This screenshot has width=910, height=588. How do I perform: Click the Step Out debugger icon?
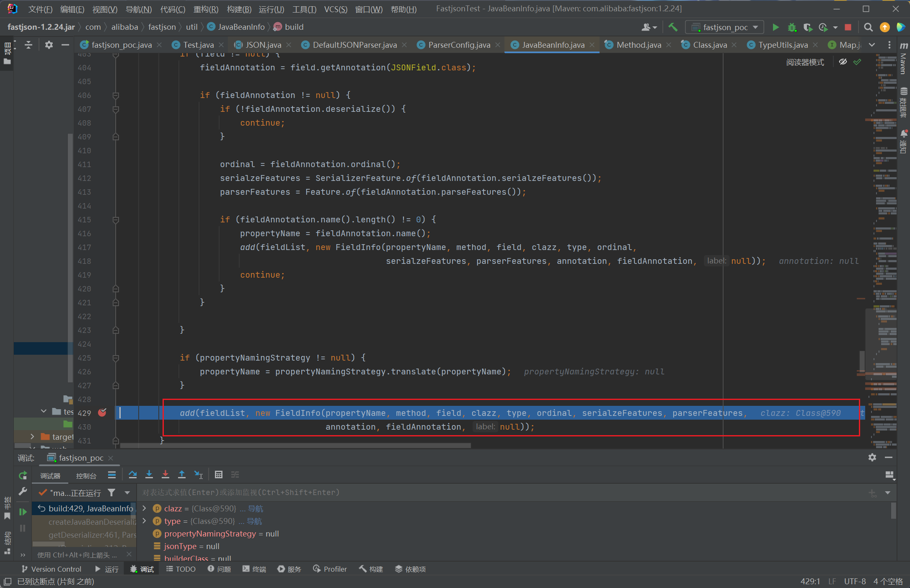point(182,475)
